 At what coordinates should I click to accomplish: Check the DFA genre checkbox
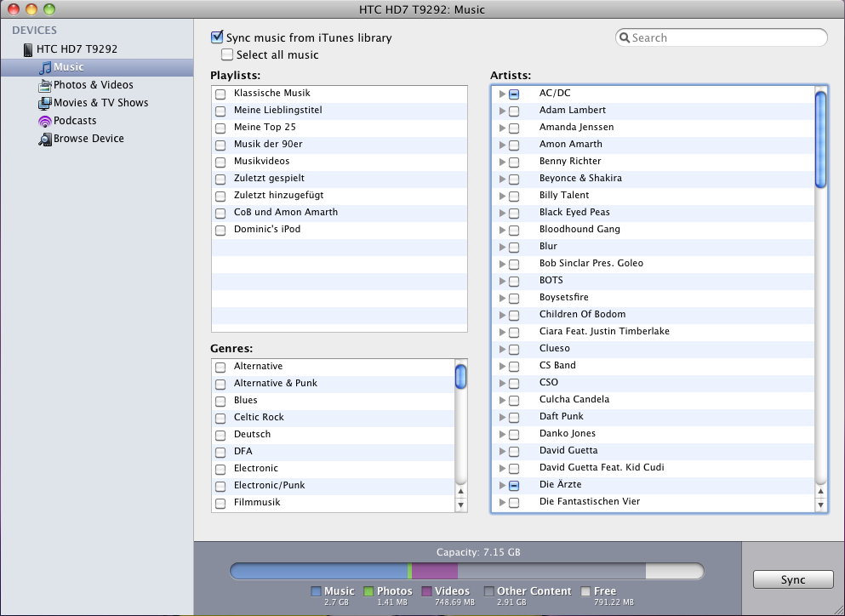click(x=220, y=452)
